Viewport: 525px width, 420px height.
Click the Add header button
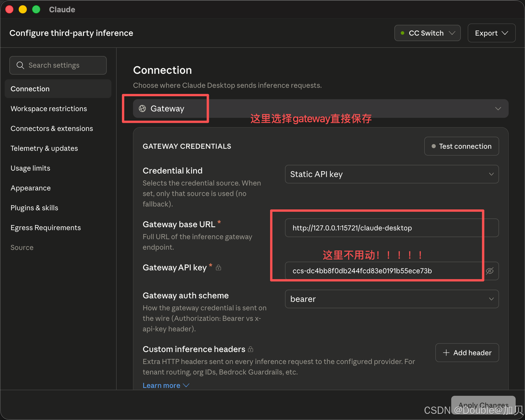tap(467, 353)
